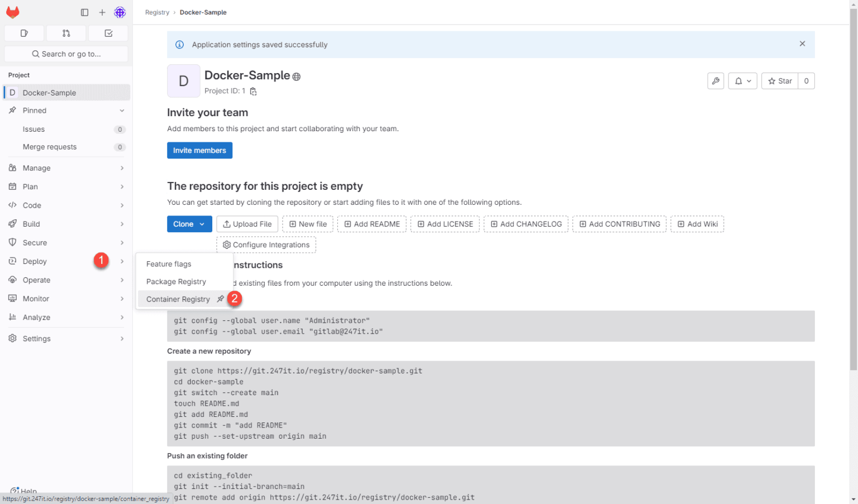Click the Add CHANGELOG button
Image resolution: width=858 pixels, height=504 pixels.
526,224
